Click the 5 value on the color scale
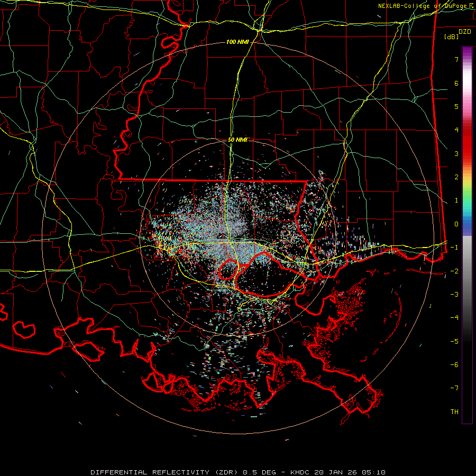 click(x=456, y=106)
